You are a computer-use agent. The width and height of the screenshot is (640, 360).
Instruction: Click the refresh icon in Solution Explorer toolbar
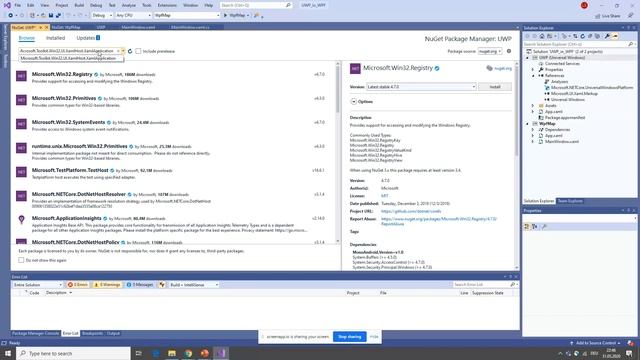coord(582,36)
